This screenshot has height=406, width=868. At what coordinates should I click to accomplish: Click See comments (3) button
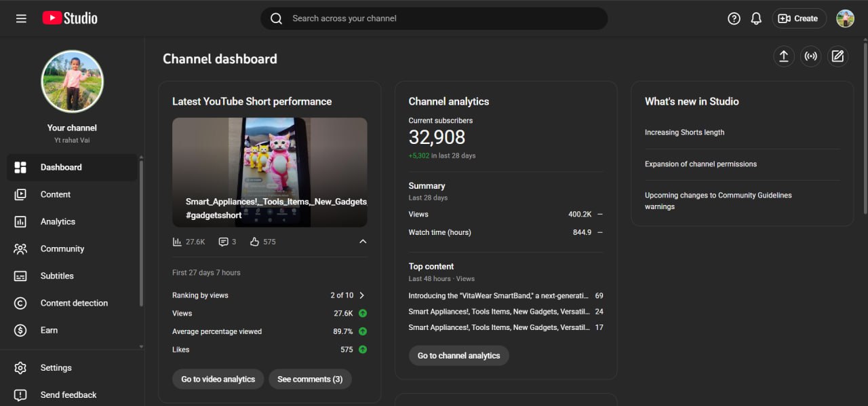(310, 379)
